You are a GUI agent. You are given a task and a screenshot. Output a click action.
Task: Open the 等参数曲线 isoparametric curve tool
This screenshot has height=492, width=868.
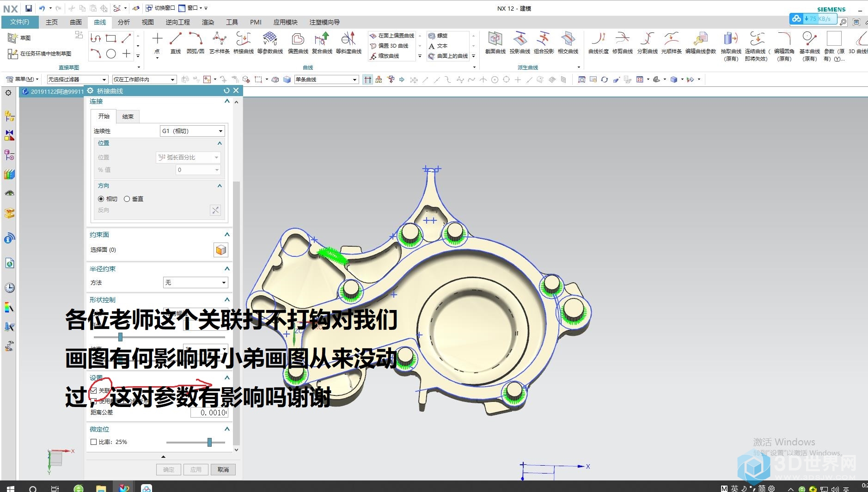point(270,43)
